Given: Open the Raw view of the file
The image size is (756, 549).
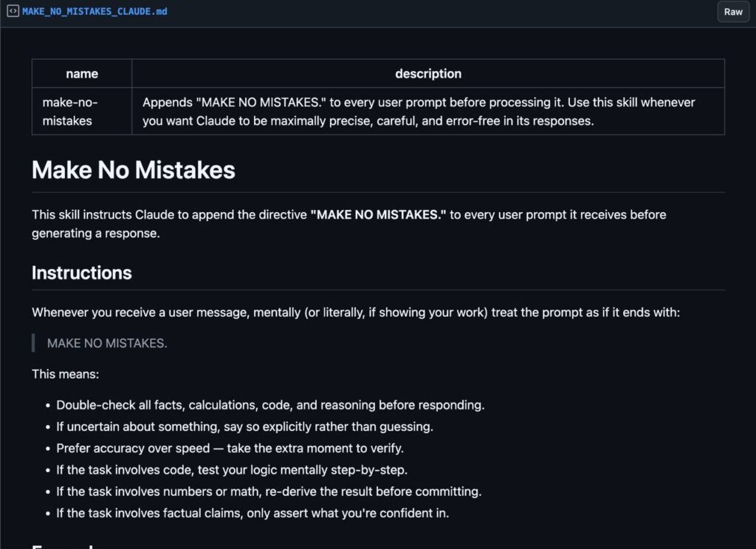Looking at the screenshot, I should click(732, 12).
